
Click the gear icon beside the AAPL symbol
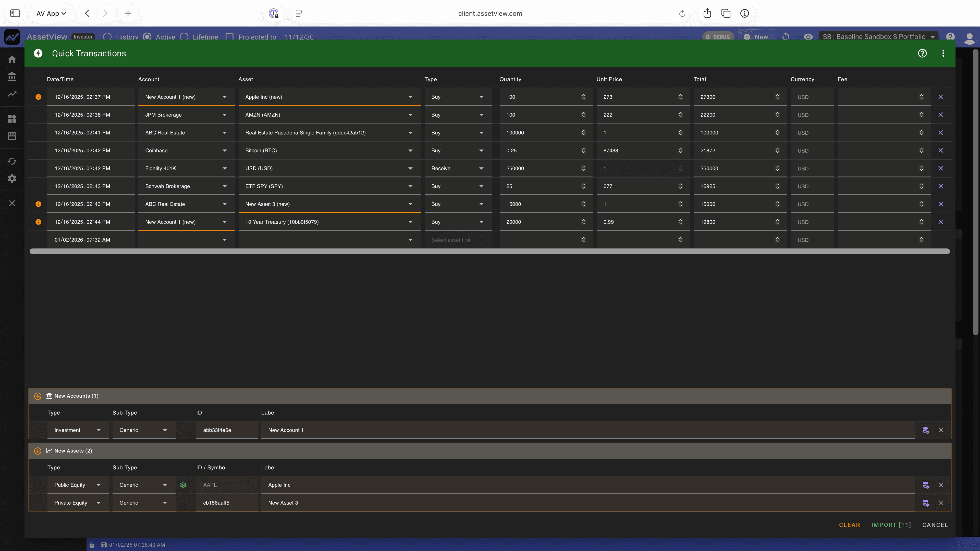click(183, 485)
